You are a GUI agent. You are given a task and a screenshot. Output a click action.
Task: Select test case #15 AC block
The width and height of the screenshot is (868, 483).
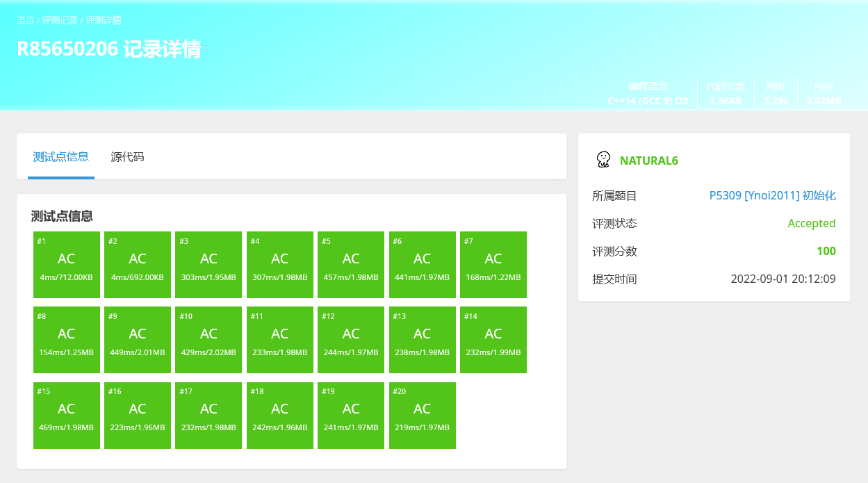[x=67, y=416]
